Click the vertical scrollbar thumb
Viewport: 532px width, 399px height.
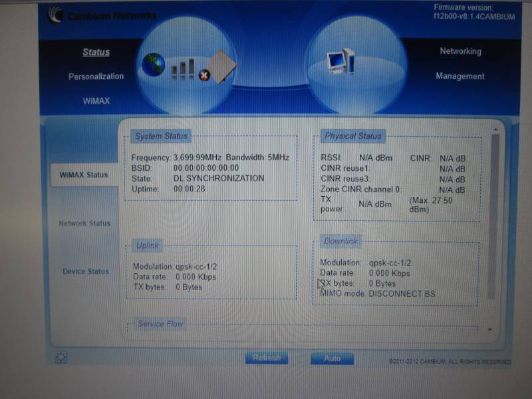pos(495,216)
